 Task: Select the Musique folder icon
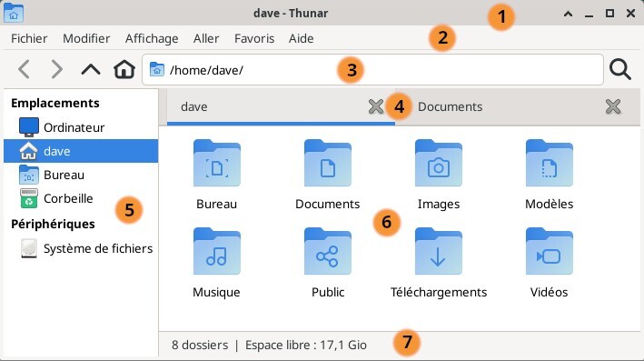217,251
